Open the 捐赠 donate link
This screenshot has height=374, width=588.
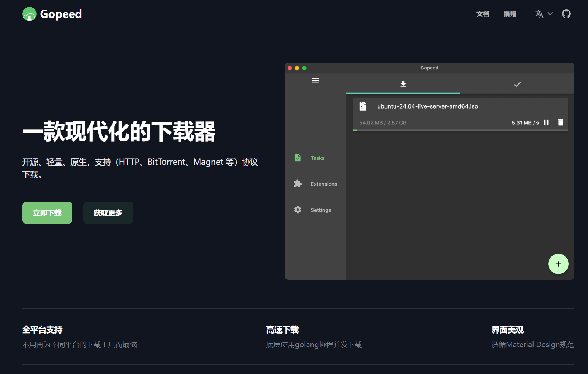coord(510,14)
